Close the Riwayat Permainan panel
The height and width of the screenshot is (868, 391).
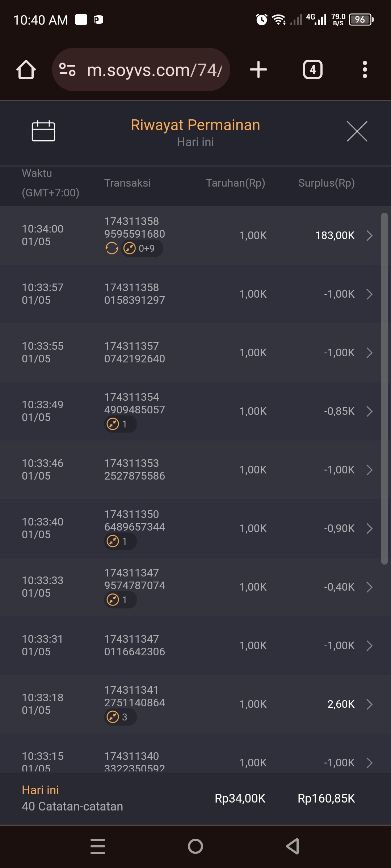(357, 131)
